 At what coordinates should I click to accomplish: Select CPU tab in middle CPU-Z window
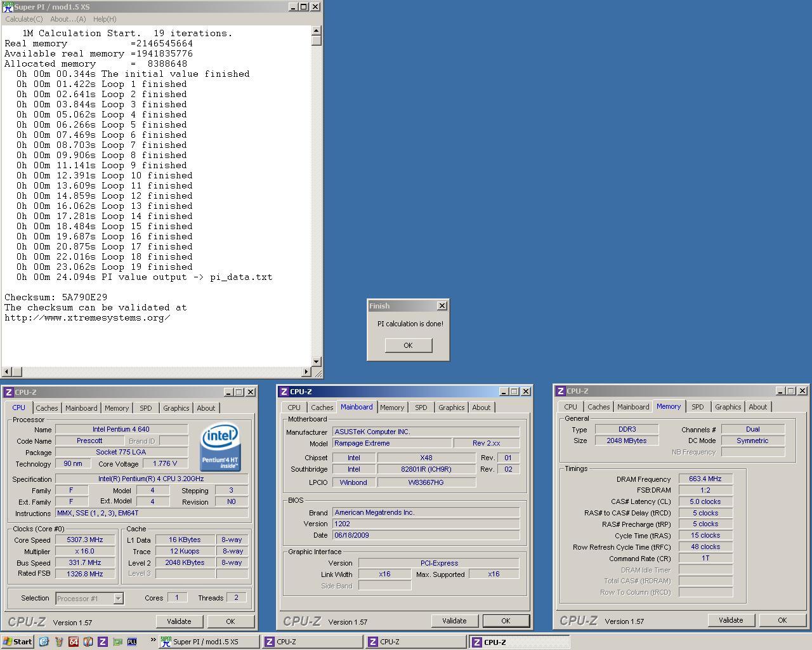(294, 408)
